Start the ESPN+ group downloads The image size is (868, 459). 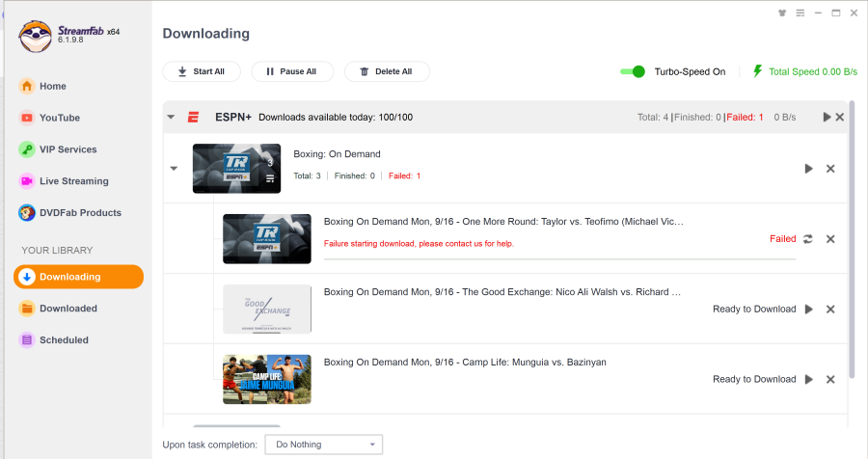point(827,117)
